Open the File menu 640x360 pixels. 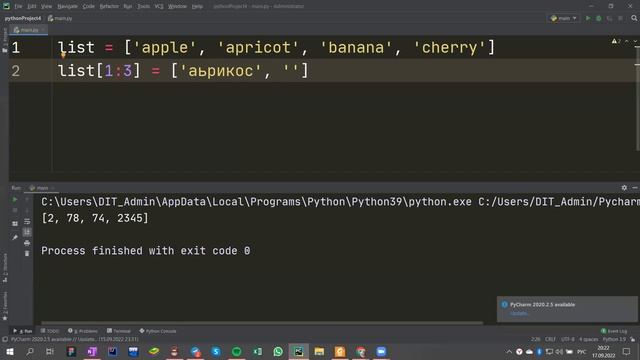18,6
